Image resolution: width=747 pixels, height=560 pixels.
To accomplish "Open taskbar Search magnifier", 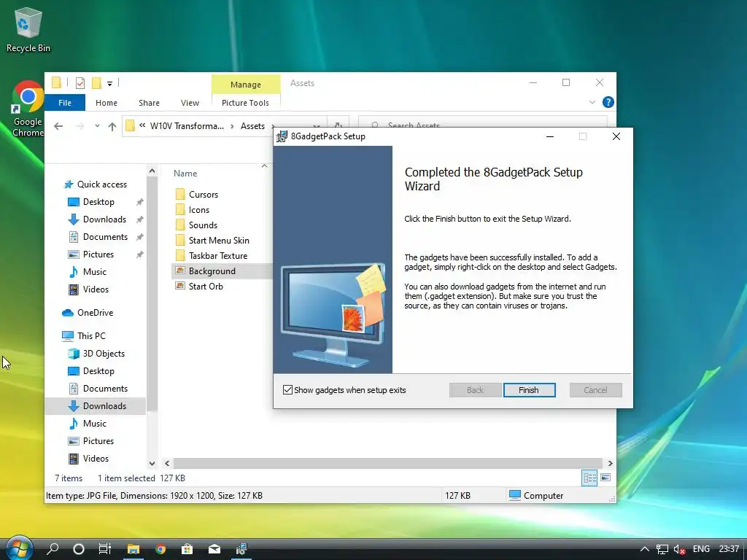I will tap(53, 549).
